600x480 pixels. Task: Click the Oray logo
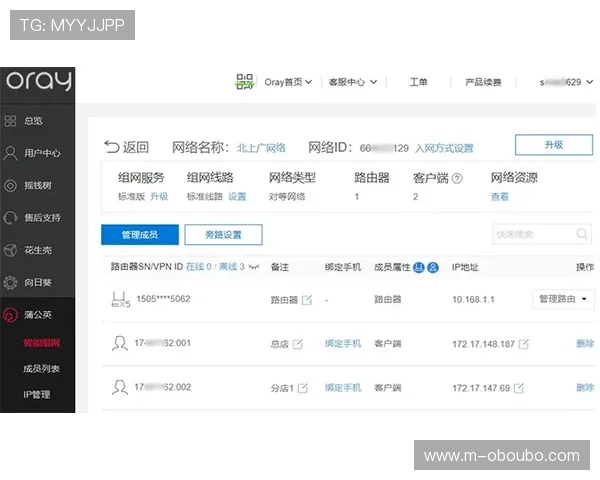click(x=38, y=80)
